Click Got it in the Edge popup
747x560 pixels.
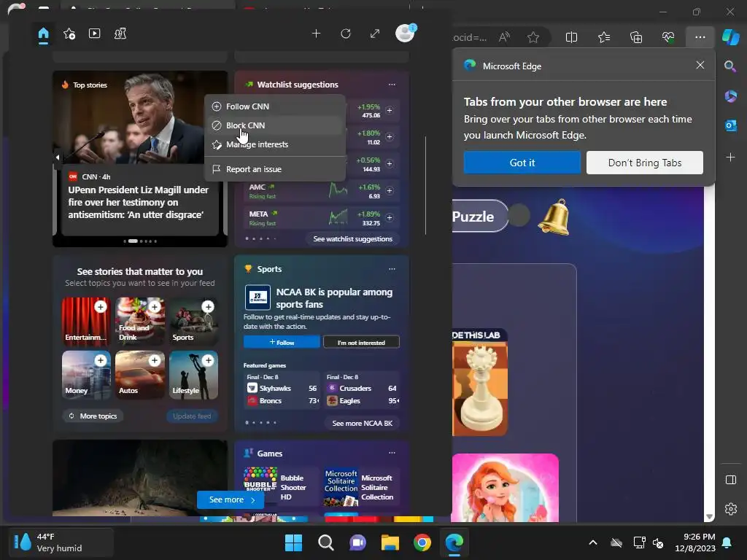[522, 163]
